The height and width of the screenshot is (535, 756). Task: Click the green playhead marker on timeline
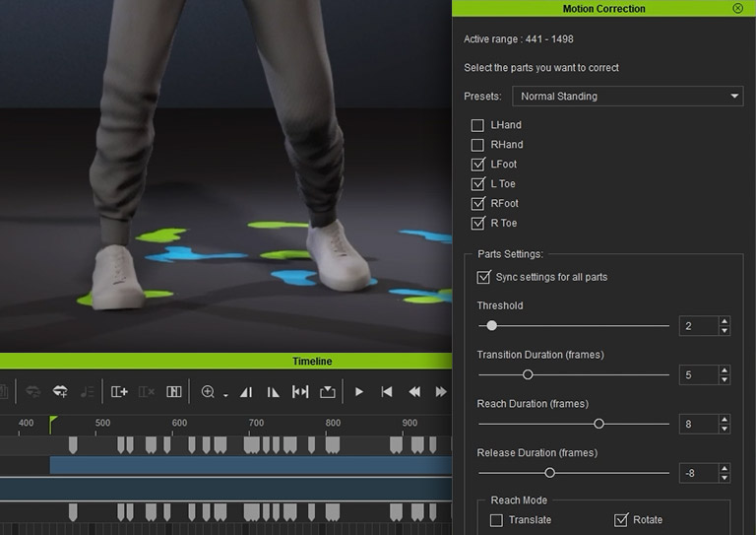[x=53, y=423]
